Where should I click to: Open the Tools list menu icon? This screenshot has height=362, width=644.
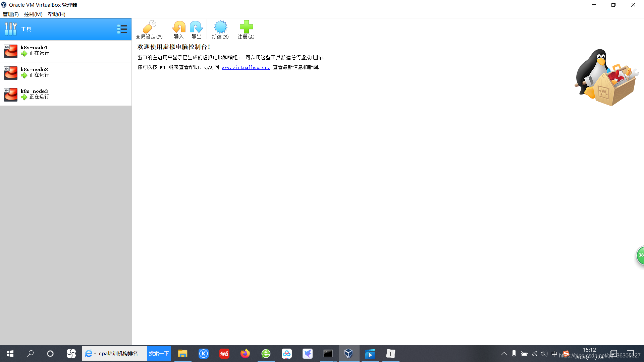tap(122, 29)
